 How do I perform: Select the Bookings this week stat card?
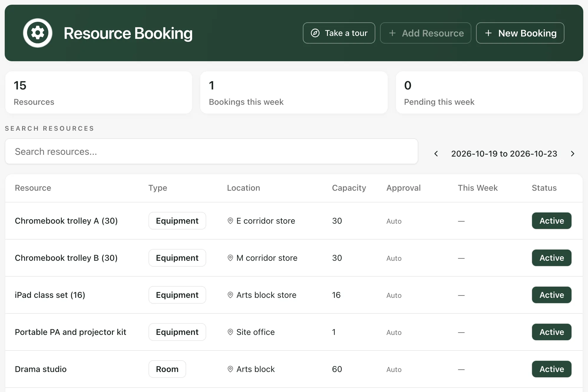coord(294,92)
